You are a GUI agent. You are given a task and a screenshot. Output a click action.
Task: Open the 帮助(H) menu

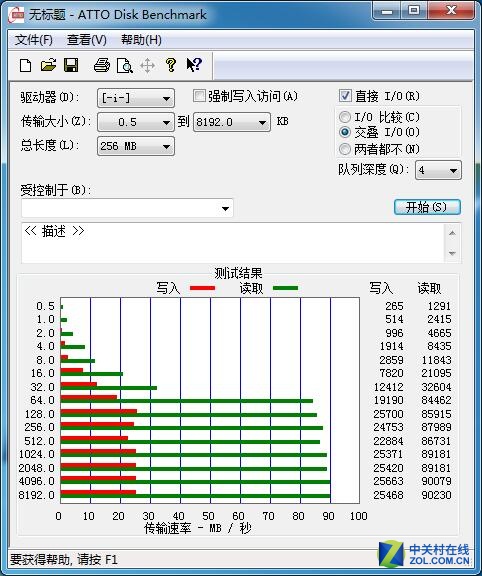click(141, 40)
